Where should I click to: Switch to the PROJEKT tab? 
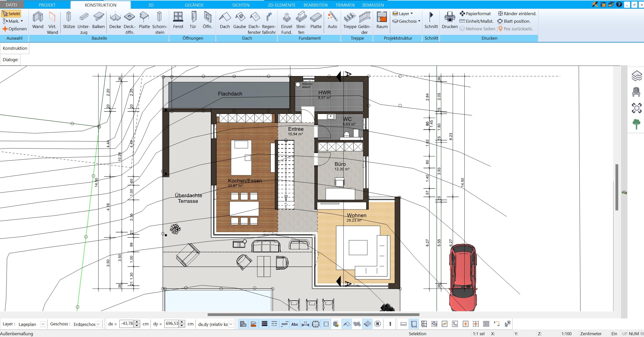click(47, 5)
